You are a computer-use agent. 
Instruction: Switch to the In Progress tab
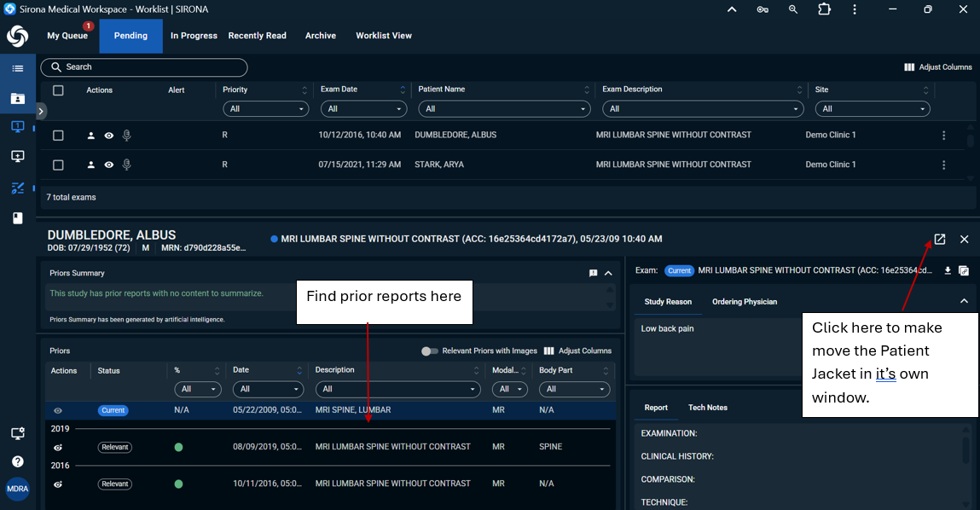pyautogui.click(x=194, y=36)
